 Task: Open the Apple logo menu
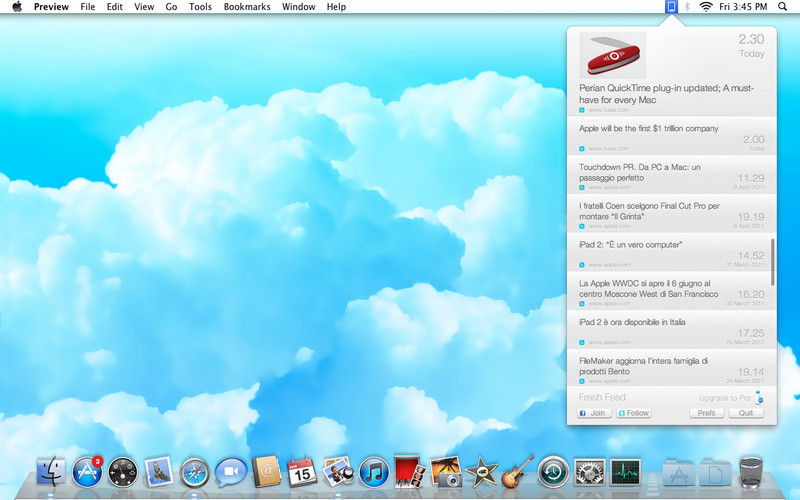pyautogui.click(x=17, y=7)
